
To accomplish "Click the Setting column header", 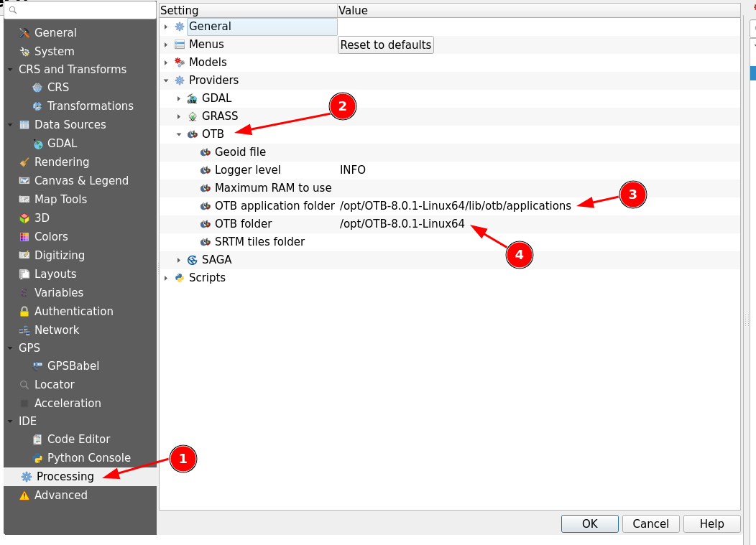I will coord(248,10).
